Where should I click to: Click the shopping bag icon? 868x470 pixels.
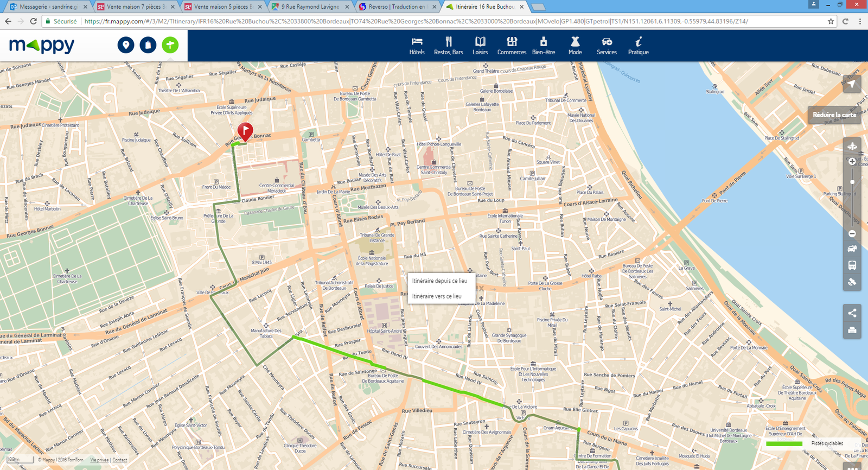click(x=148, y=45)
